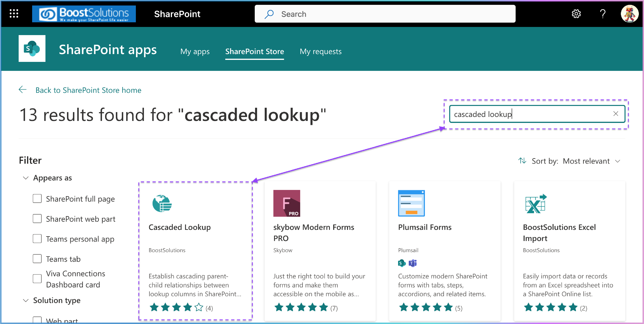644x324 pixels.
Task: Click the SharePoint apps heading
Action: coord(108,49)
